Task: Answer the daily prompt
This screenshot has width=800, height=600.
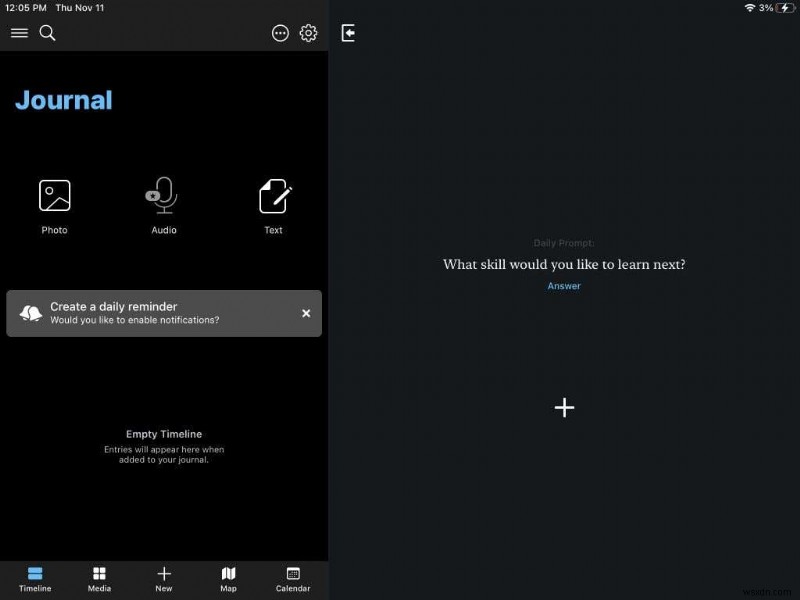Action: tap(564, 286)
